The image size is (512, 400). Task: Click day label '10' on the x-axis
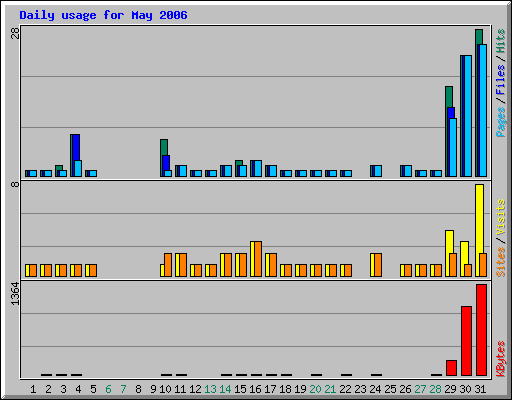(165, 389)
